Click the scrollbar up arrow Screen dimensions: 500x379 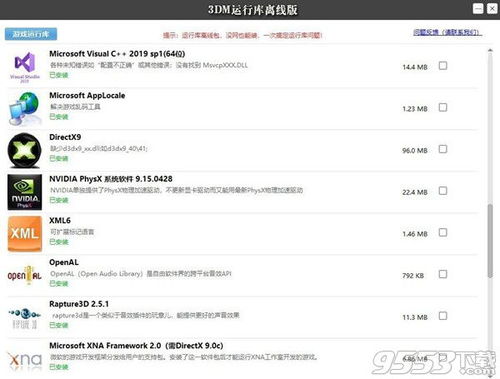[490, 50]
